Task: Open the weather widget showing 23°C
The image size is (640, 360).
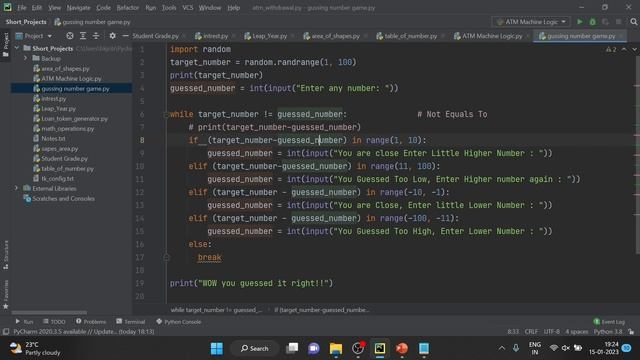Action: (x=35, y=348)
